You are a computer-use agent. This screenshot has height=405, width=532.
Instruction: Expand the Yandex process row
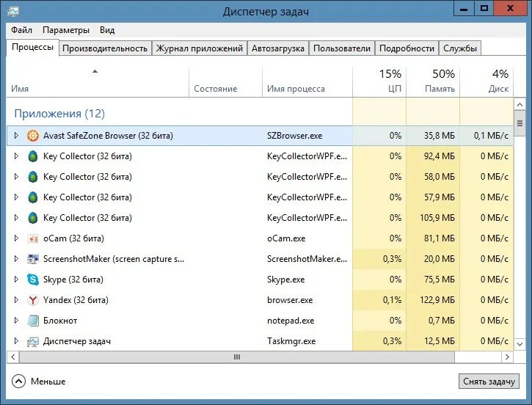(x=16, y=300)
